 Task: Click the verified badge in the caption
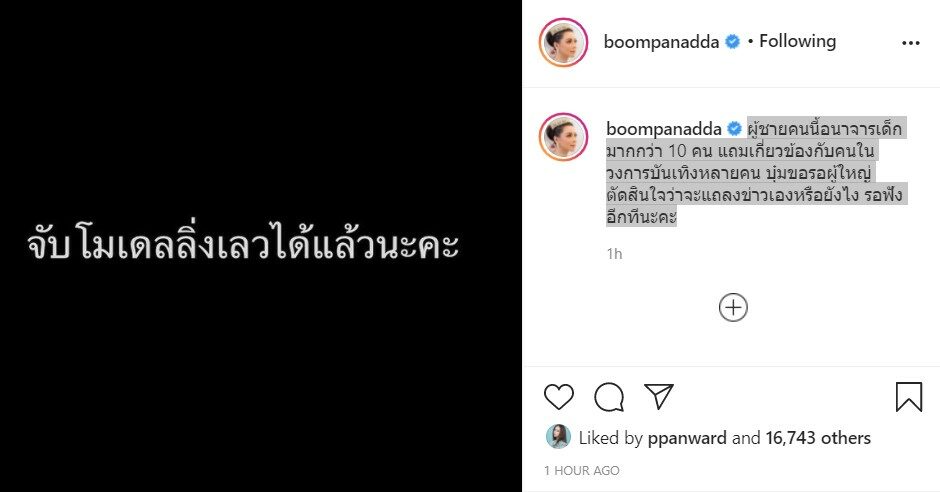coord(734,128)
